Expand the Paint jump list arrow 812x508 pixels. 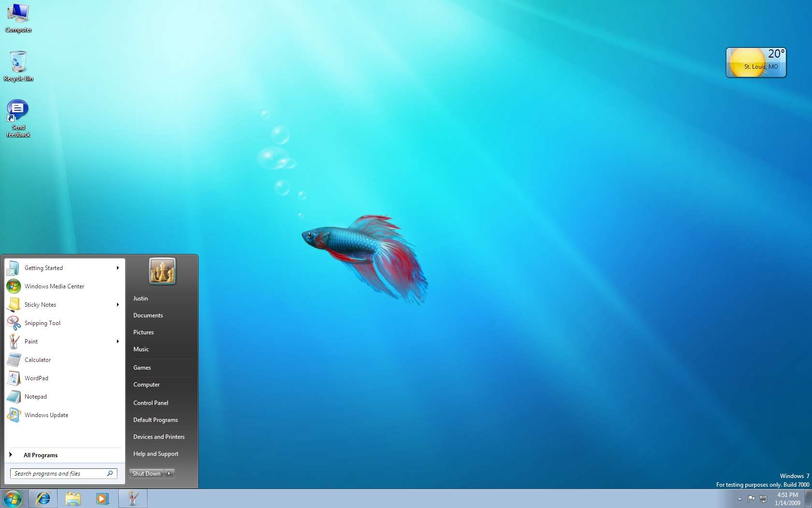click(117, 342)
